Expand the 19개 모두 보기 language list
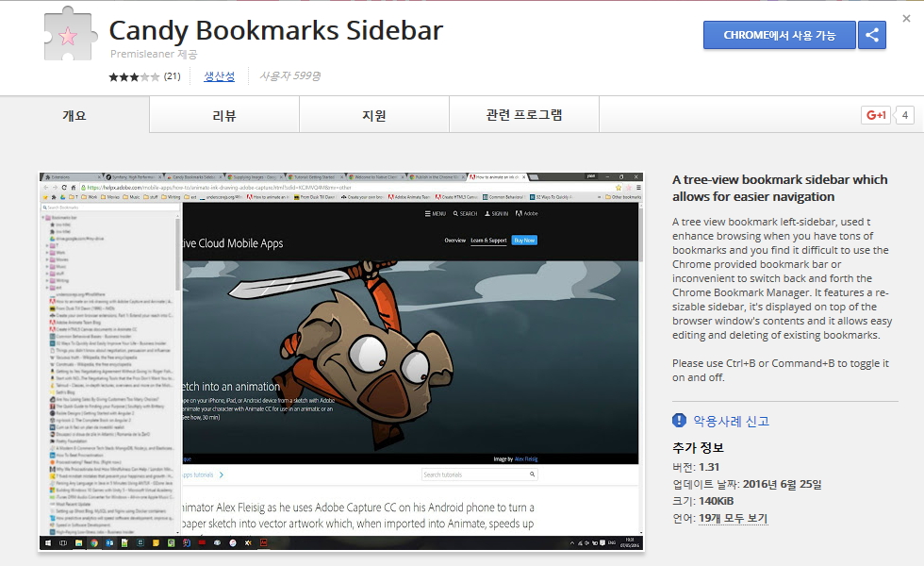The height and width of the screenshot is (566, 924). [x=733, y=519]
